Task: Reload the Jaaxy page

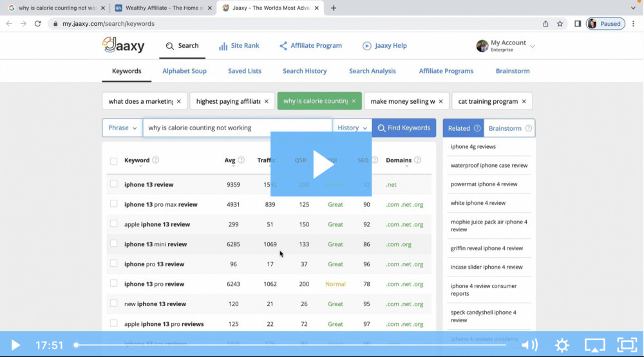Action: click(38, 24)
